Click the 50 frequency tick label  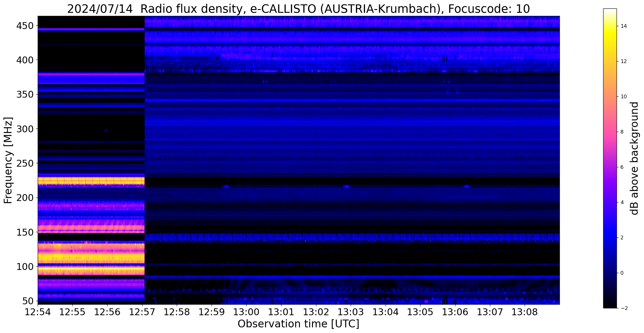click(x=27, y=301)
